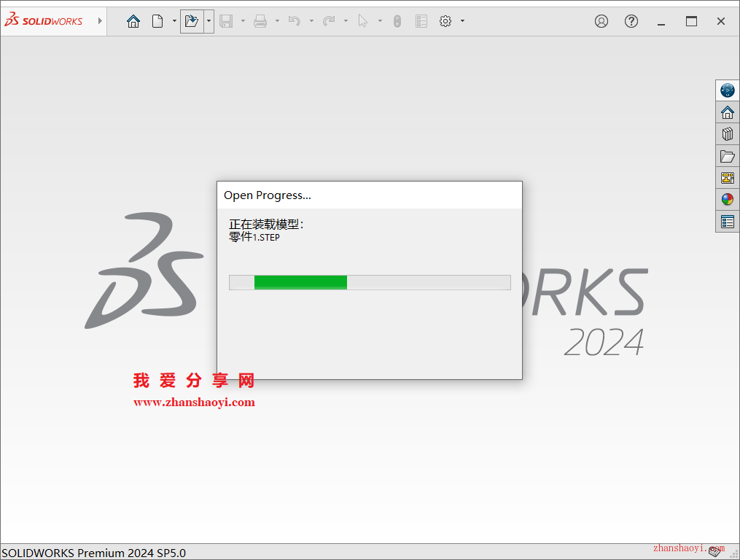Open Options gear icon
The height and width of the screenshot is (560, 740).
(445, 21)
